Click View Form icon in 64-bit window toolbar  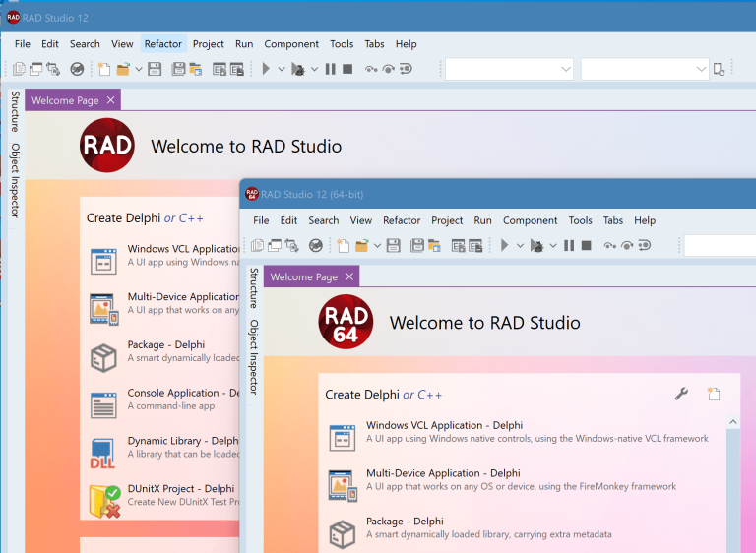coord(275,245)
